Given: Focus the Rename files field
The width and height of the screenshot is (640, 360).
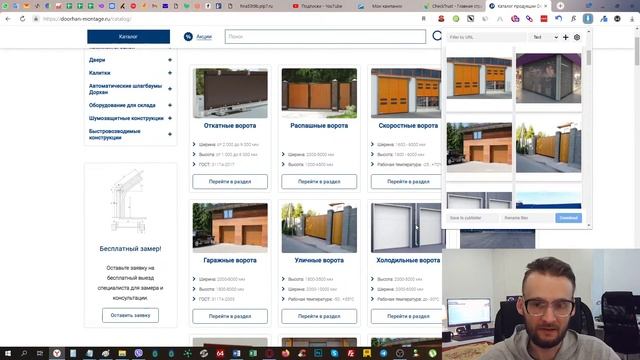Looking at the screenshot, I should click(x=527, y=218).
